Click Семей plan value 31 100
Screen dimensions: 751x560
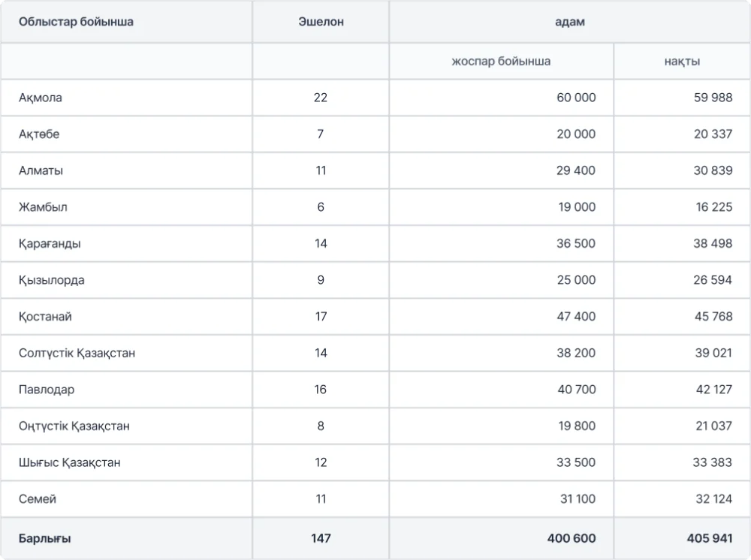(576, 499)
